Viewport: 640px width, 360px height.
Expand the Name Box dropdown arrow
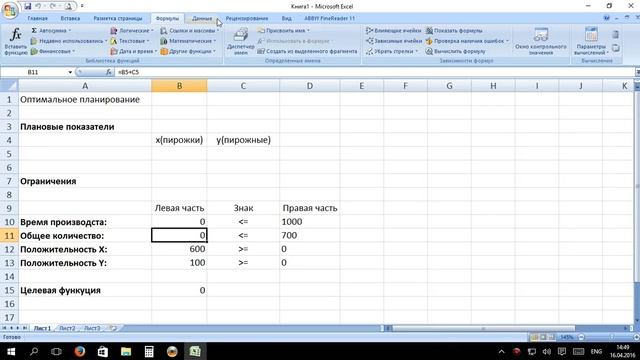click(70, 72)
